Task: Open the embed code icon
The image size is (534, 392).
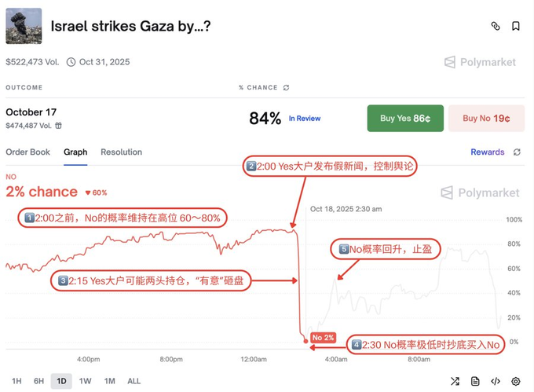Action: 496,381
